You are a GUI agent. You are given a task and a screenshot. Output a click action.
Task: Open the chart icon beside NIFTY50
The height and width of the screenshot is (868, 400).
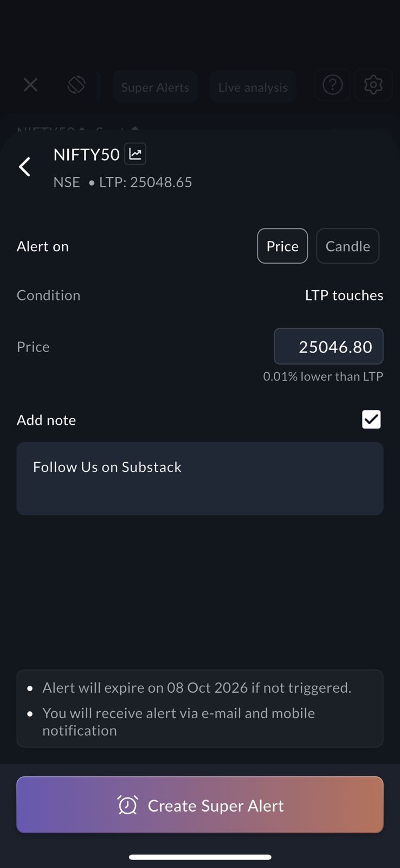tap(135, 154)
